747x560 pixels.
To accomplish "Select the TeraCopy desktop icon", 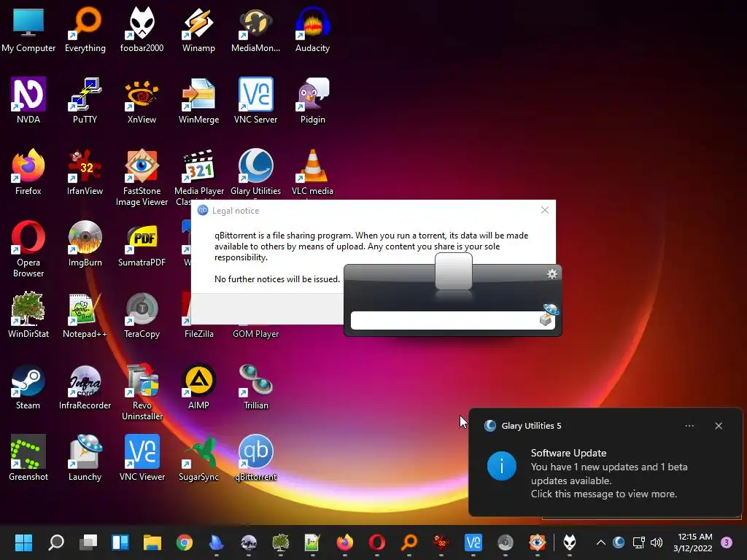I will point(142,314).
